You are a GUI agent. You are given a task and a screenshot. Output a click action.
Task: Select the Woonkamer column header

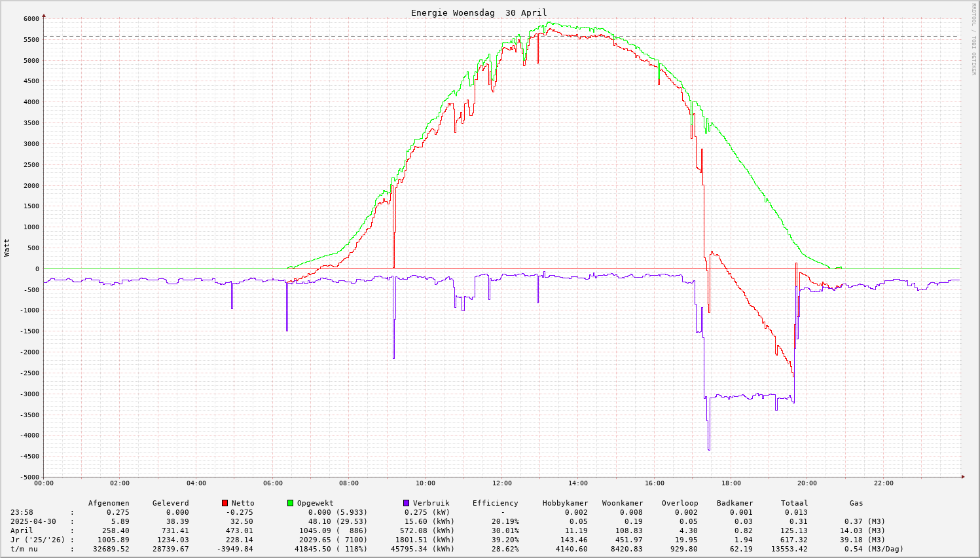(623, 503)
